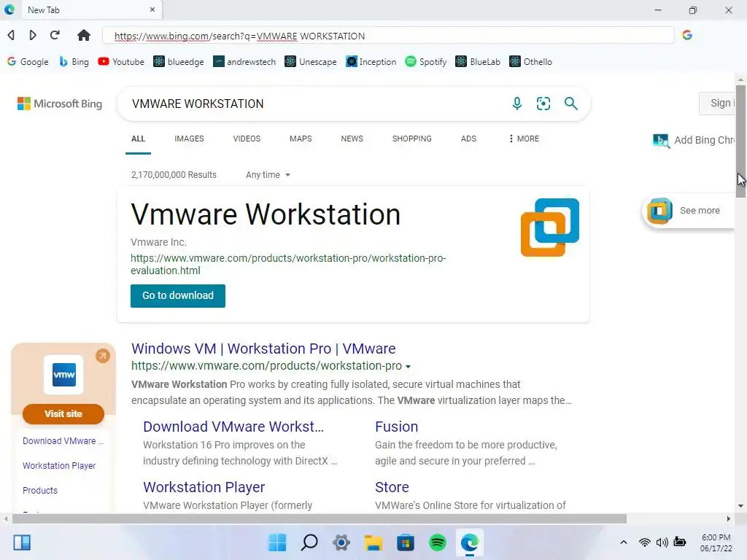Screen dimensions: 747x560
Task: Switch to the IMAGES tab
Action: click(189, 139)
